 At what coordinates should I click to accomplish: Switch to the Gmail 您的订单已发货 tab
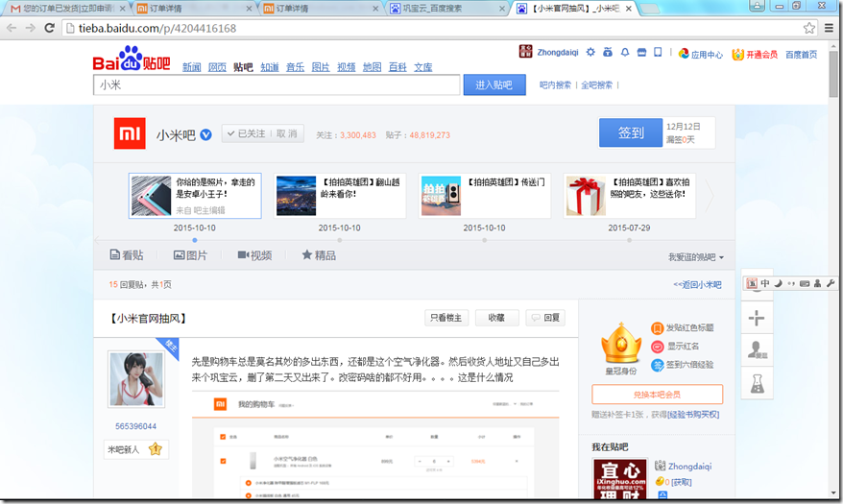coord(67,8)
